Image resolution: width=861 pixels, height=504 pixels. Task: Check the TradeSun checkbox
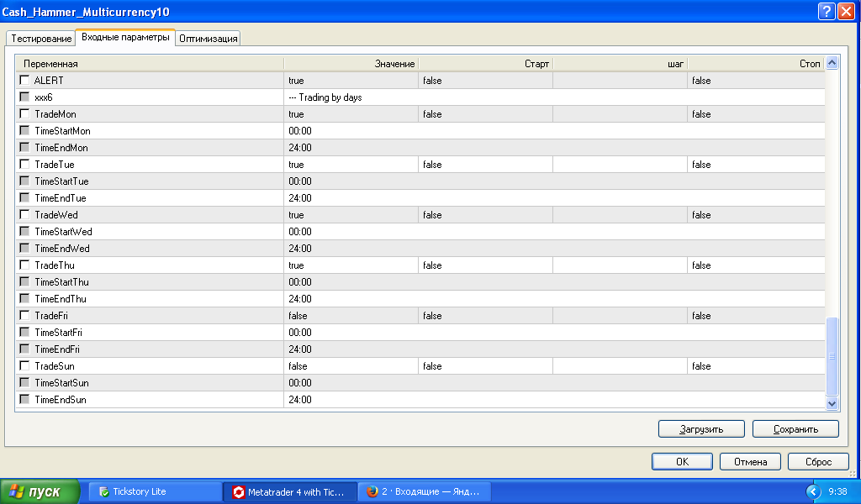[x=24, y=365]
